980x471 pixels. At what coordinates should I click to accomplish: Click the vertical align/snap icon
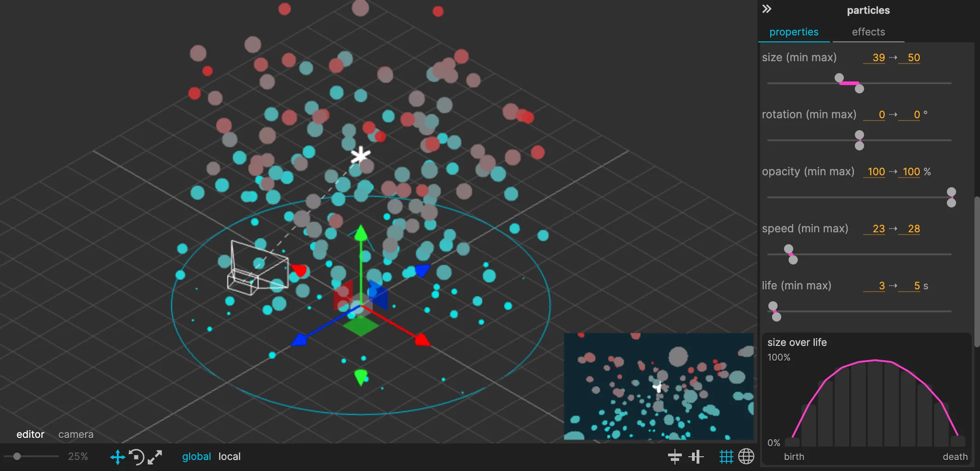[696, 457]
